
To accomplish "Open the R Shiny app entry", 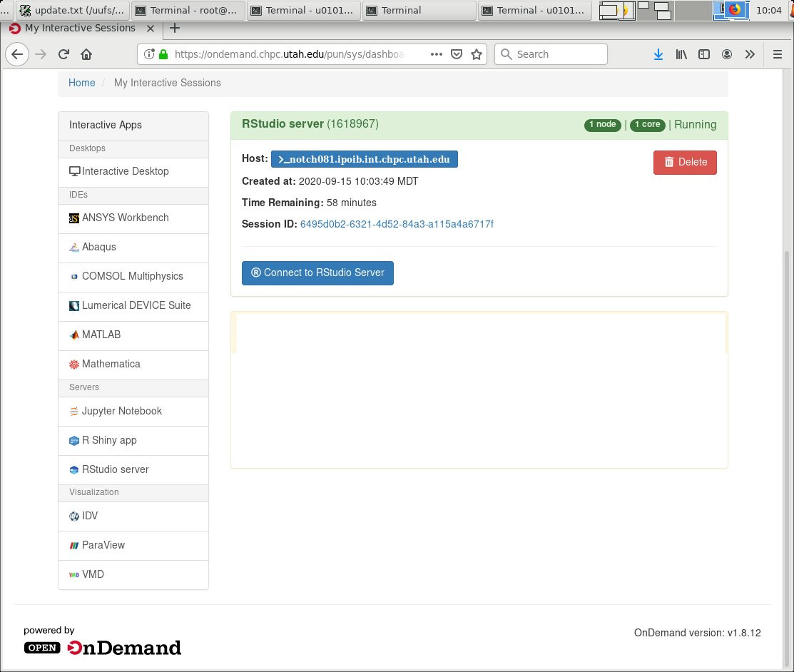I will click(x=133, y=441).
